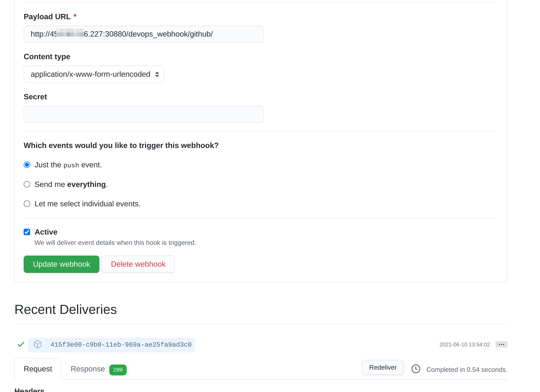
Task: Click the Update webhook button
Action: click(61, 264)
